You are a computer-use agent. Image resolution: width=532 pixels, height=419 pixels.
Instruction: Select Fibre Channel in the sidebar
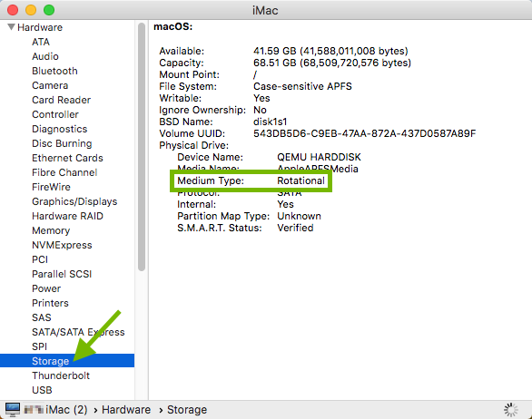click(x=64, y=172)
